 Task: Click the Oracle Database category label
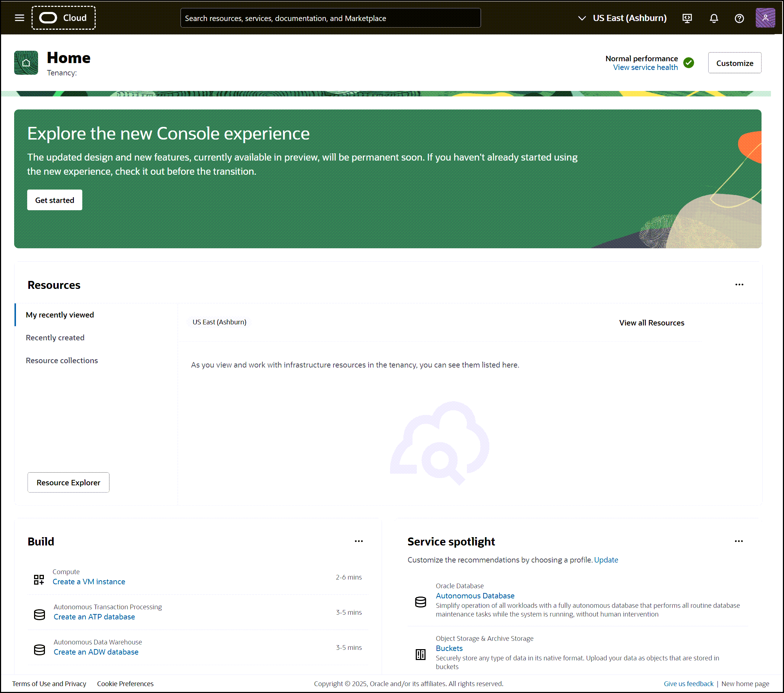pos(460,586)
